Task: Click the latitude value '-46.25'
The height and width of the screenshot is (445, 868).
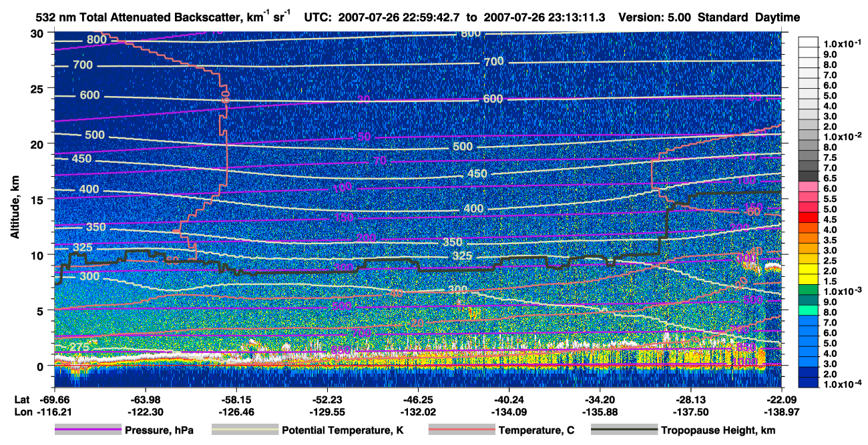Action: pyautogui.click(x=418, y=399)
